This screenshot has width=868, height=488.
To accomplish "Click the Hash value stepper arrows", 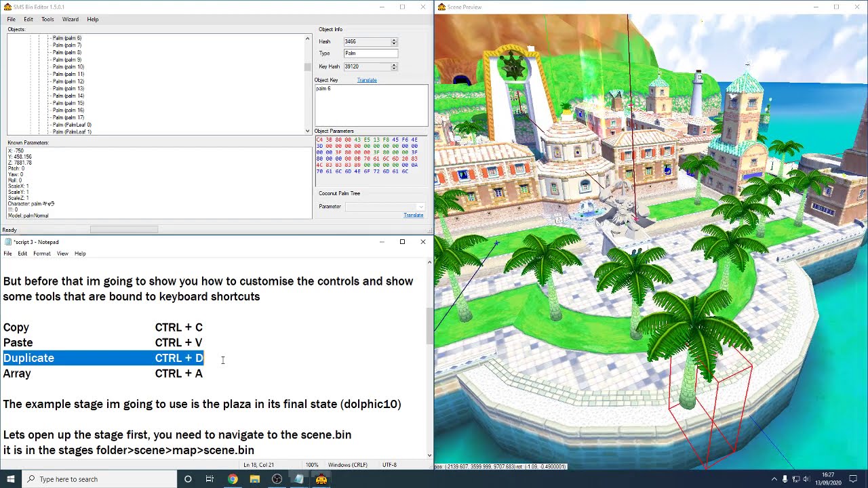I will [x=394, y=42].
